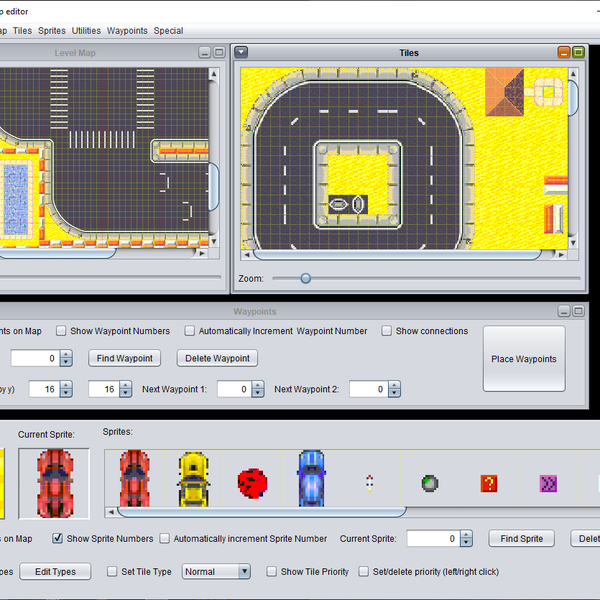Select the red car sprite
This screenshot has height=600, width=600.
tap(134, 477)
